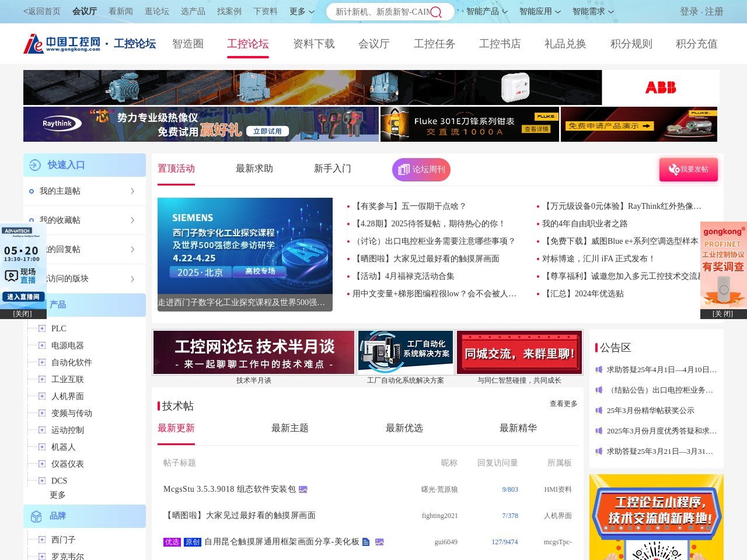Screen dimensions: 747x560
Task: Click the 我要发帖 button
Action: click(689, 170)
